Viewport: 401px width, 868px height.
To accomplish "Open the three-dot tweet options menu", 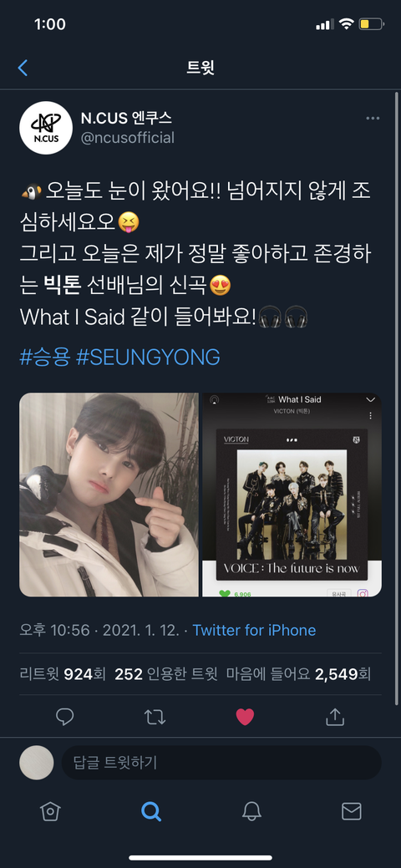I will click(373, 119).
